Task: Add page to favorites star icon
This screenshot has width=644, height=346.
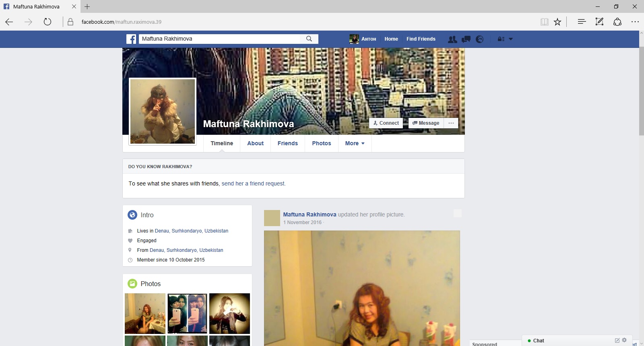Action: click(x=557, y=22)
